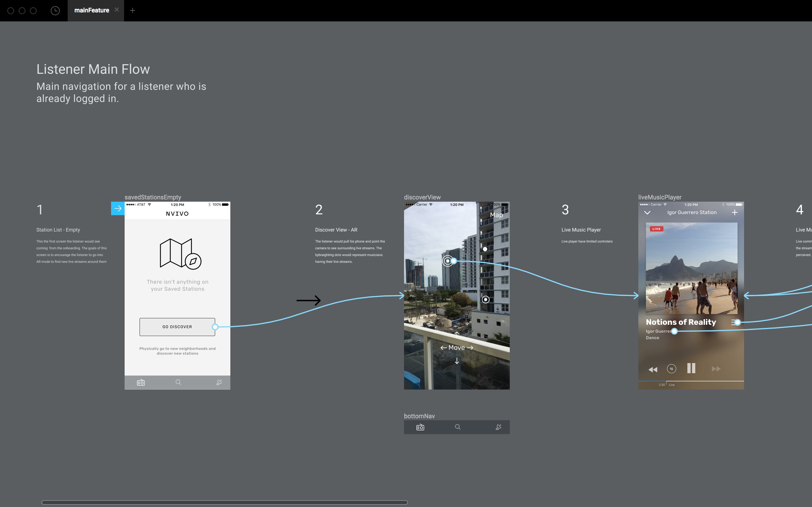Click the blue start-flow arrow on savedStationsEmpty
The height and width of the screenshot is (507, 812).
[118, 208]
